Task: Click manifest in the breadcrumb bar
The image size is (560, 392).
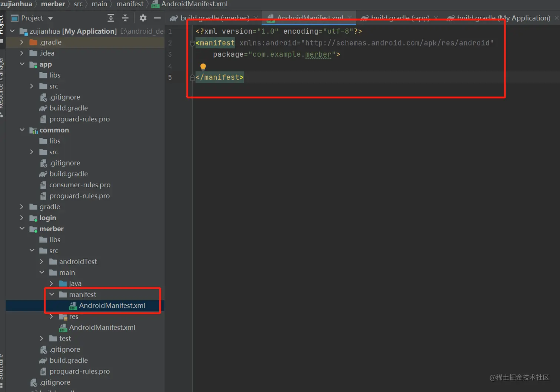Action: click(130, 4)
